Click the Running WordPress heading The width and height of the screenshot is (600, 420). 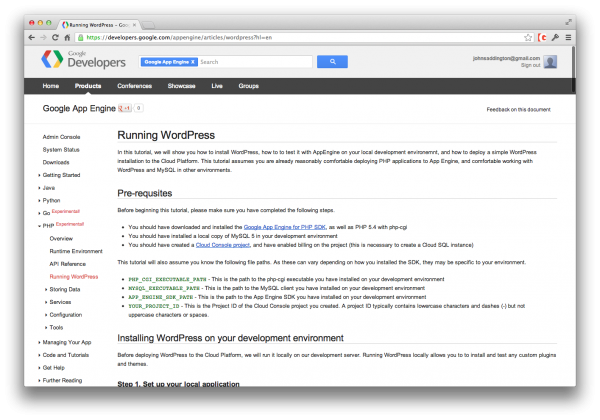166,135
